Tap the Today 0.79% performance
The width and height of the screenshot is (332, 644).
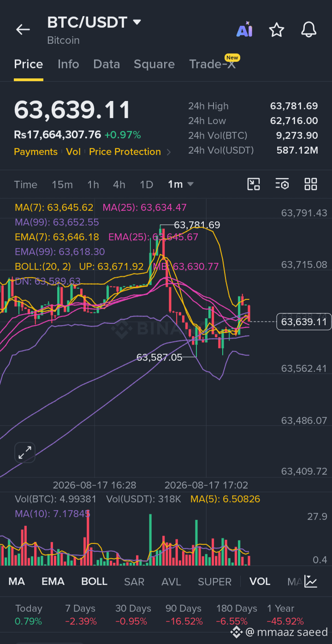(x=29, y=615)
